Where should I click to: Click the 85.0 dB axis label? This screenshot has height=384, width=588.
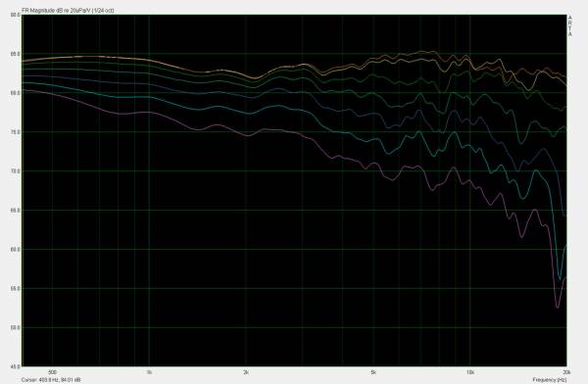[x=15, y=54]
